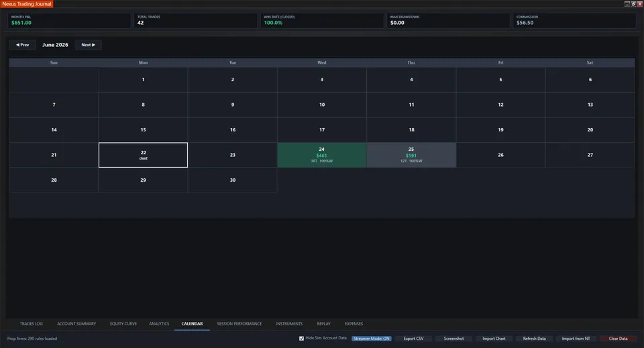Click the Nexus Trading Journal title
This screenshot has height=348, width=644.
click(x=27, y=4)
